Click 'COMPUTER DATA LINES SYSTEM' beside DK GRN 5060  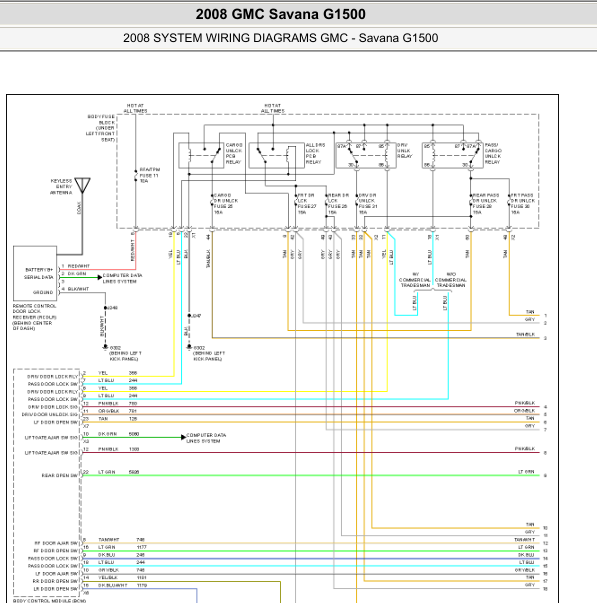click(206, 438)
